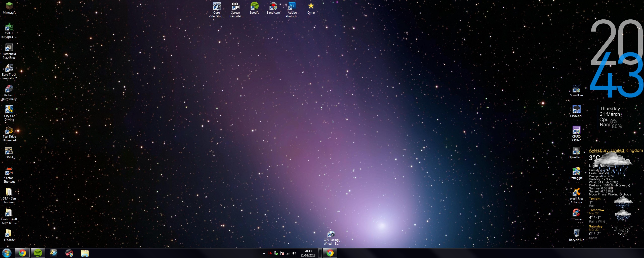The height and width of the screenshot is (258, 644).
Task: Click the Tonight forecast entry
Action: point(611,202)
